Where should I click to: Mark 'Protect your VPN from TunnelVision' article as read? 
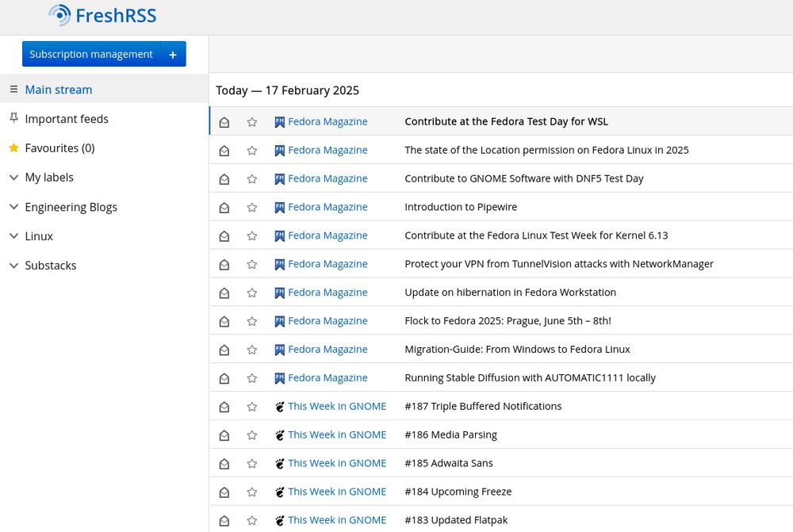224,265
